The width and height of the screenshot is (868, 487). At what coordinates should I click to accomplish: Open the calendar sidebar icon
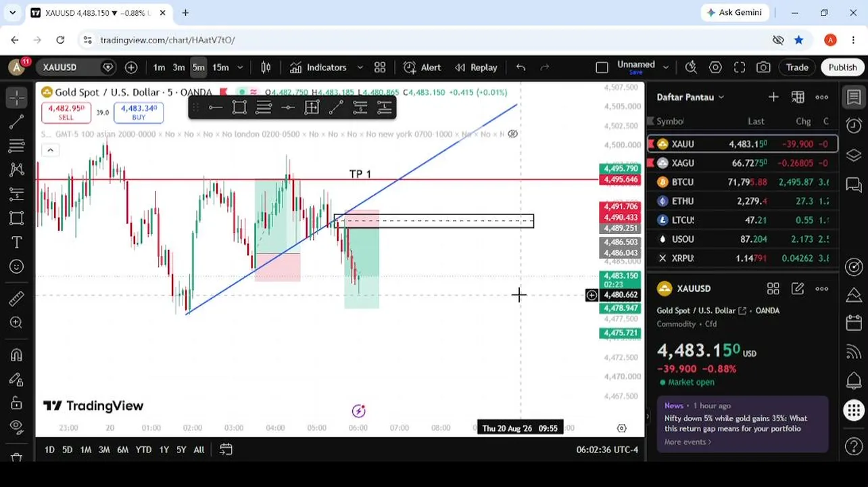click(x=854, y=323)
